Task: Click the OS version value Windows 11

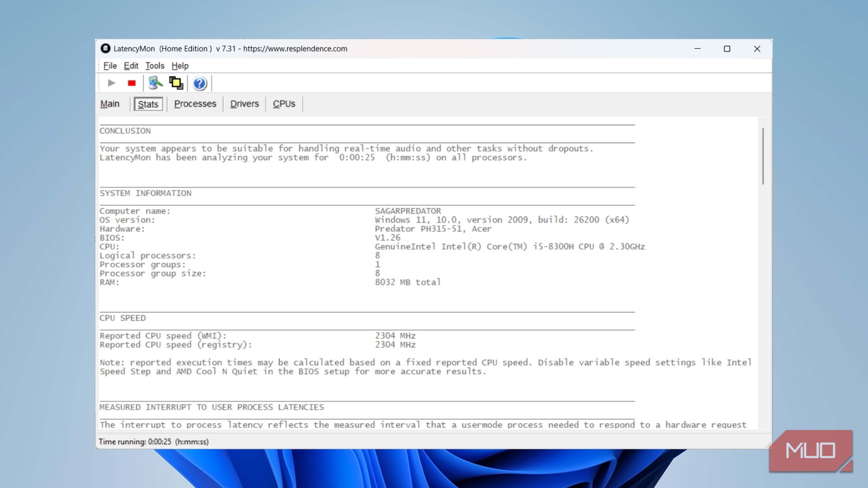Action: (x=502, y=220)
